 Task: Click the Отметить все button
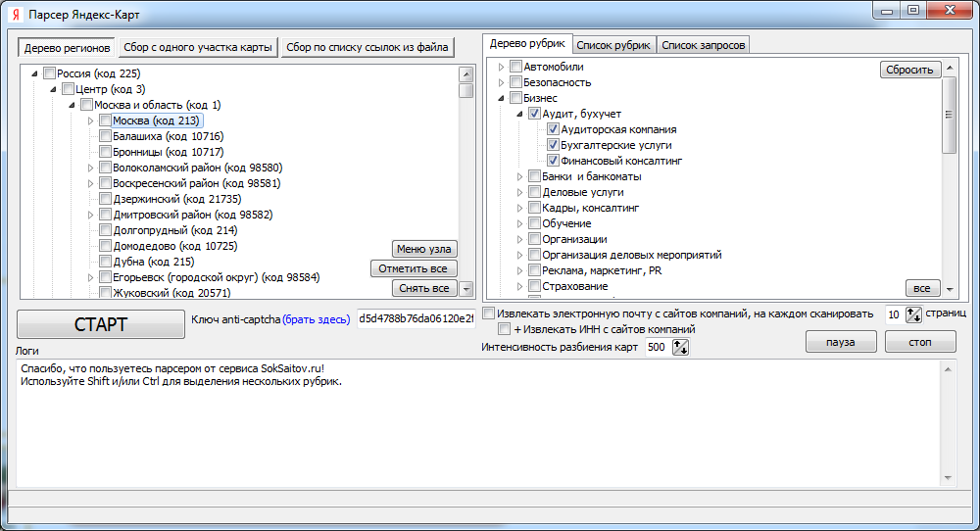413,268
